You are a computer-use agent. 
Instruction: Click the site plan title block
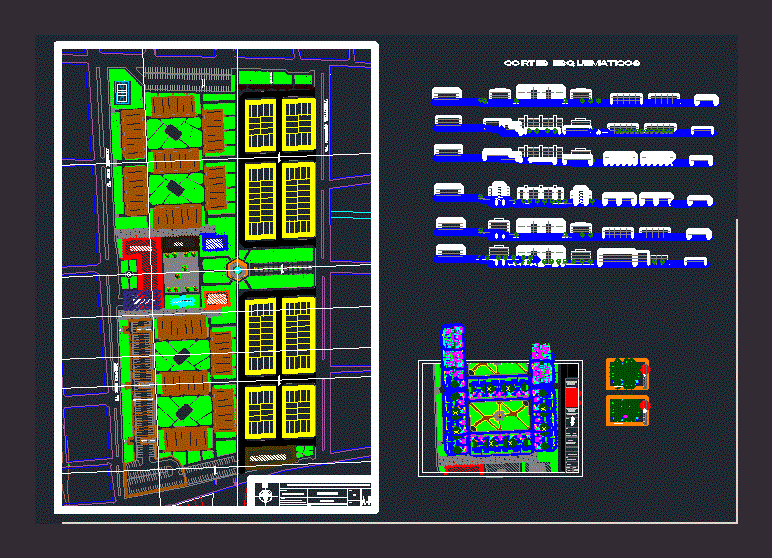coord(310,494)
